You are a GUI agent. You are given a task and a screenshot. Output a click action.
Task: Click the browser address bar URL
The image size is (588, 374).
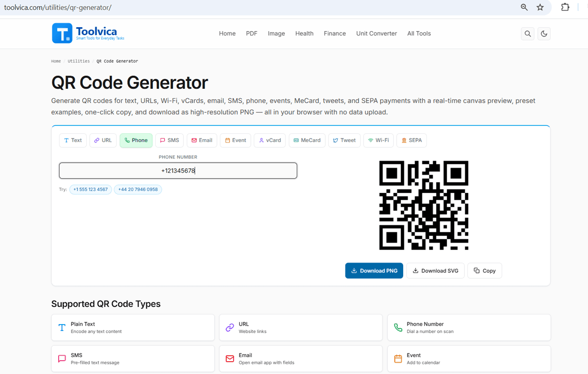click(x=58, y=7)
